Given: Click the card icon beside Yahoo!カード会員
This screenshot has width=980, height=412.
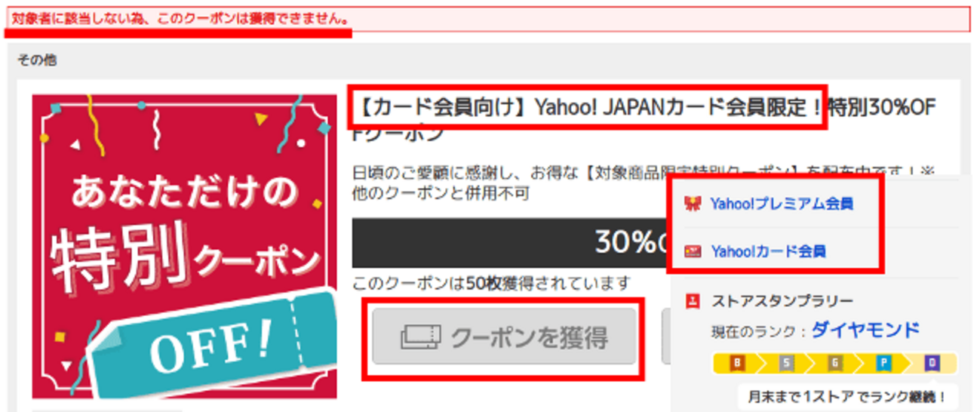Looking at the screenshot, I should coord(691,251).
